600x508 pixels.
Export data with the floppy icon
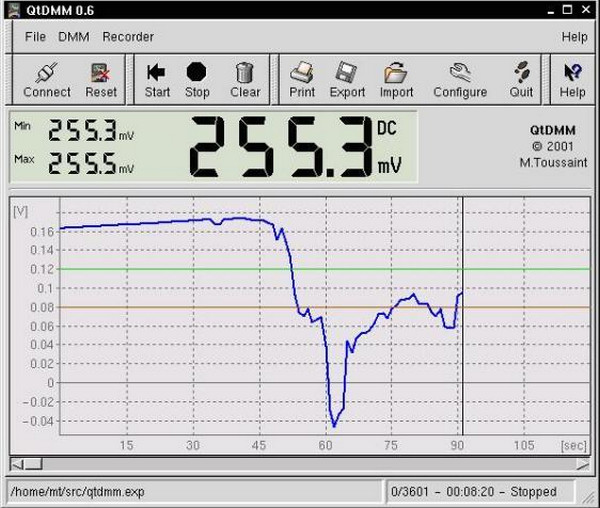(x=346, y=72)
